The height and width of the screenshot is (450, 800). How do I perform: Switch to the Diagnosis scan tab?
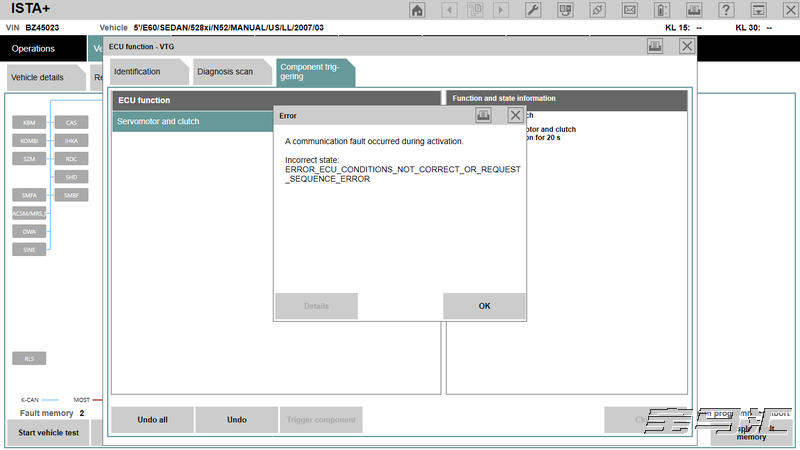pos(232,72)
